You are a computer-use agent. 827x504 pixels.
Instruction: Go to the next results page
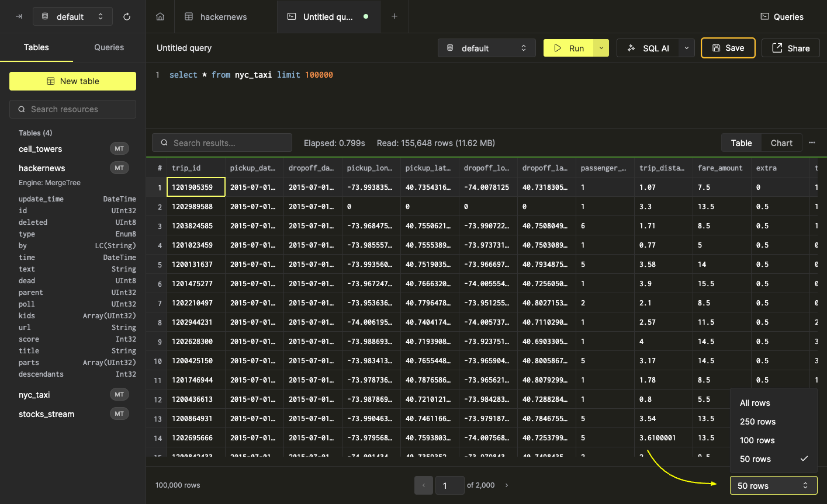point(506,485)
